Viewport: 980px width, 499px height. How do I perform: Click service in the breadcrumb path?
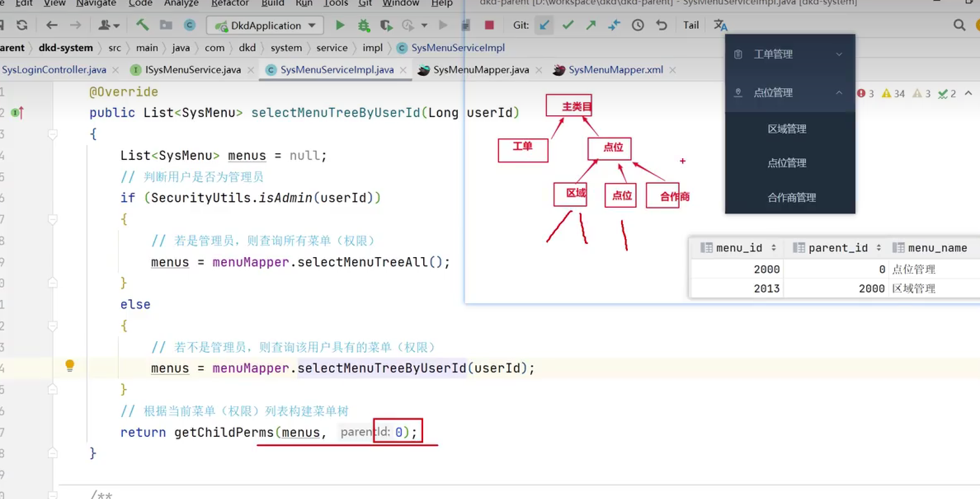pyautogui.click(x=332, y=48)
